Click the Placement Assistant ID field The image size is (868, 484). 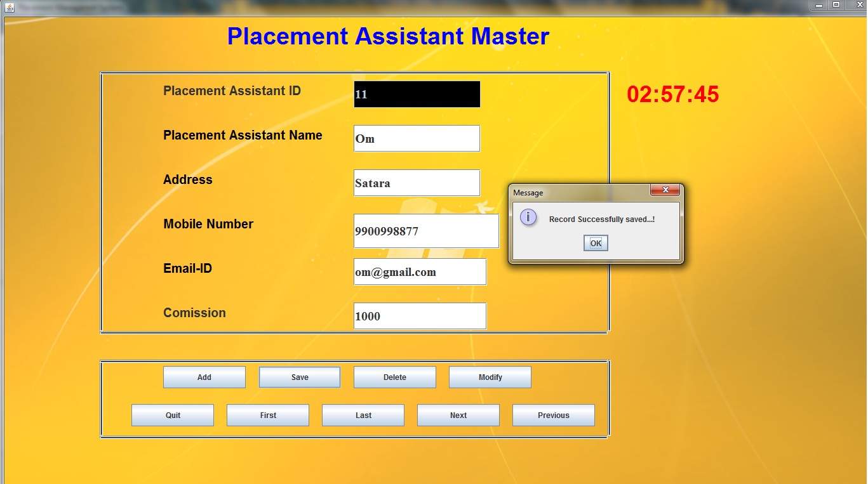pyautogui.click(x=417, y=94)
